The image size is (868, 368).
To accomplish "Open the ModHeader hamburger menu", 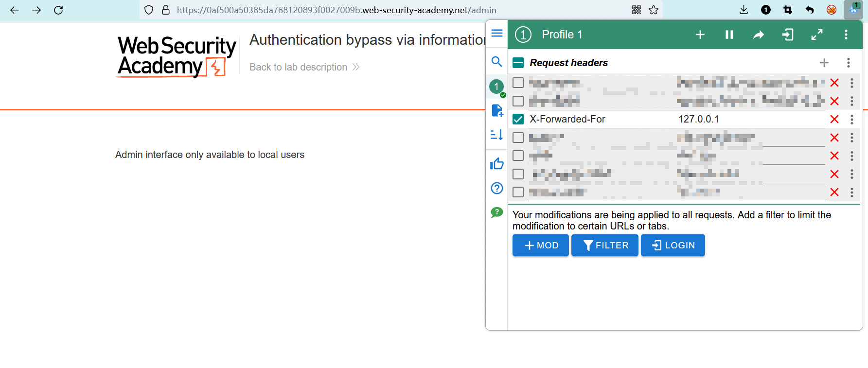I will (496, 33).
